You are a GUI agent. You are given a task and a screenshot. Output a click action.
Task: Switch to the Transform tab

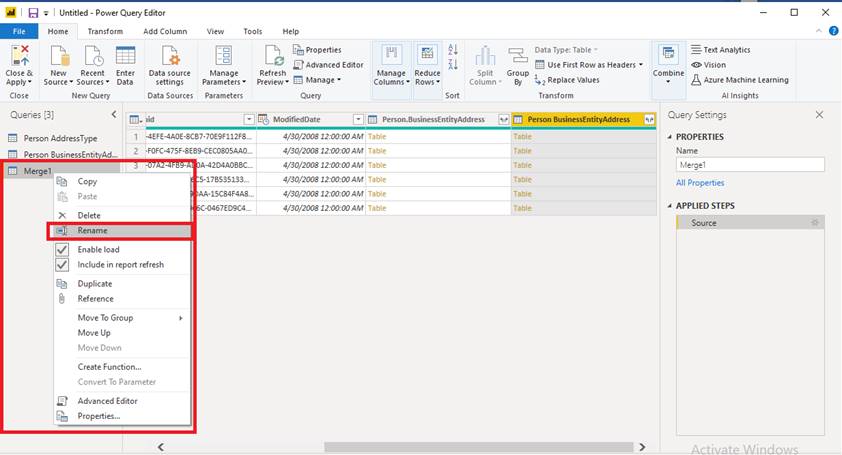[x=105, y=31]
